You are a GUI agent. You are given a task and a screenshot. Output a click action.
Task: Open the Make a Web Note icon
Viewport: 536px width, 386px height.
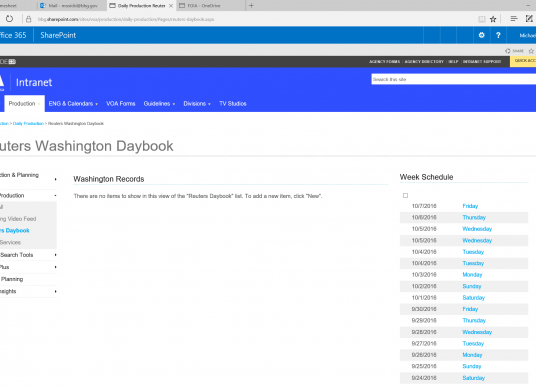click(x=529, y=19)
